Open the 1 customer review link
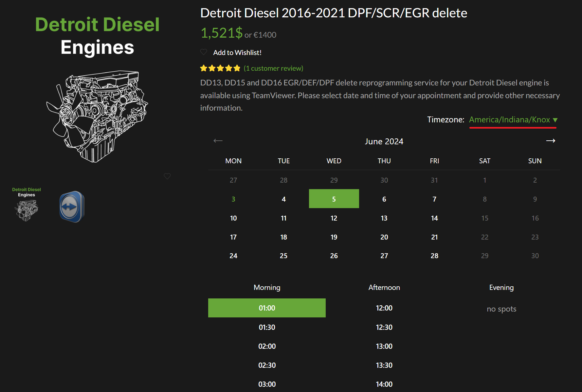 coord(273,68)
